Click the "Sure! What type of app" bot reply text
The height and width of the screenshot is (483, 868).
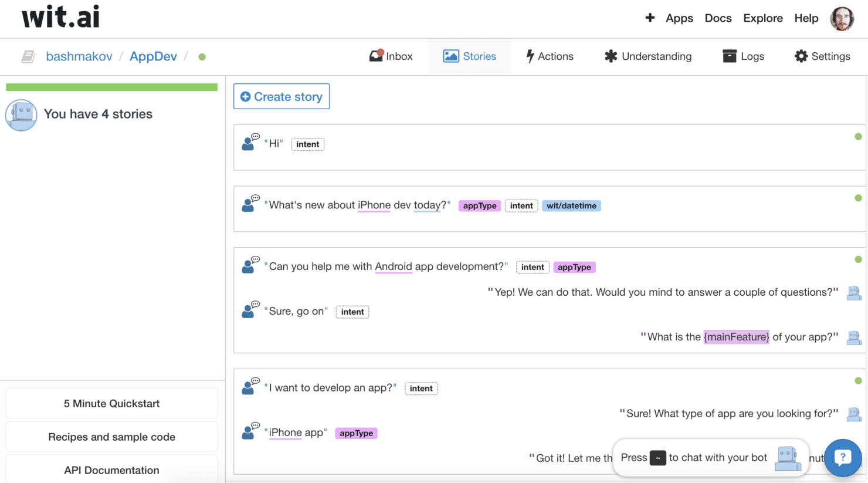729,414
